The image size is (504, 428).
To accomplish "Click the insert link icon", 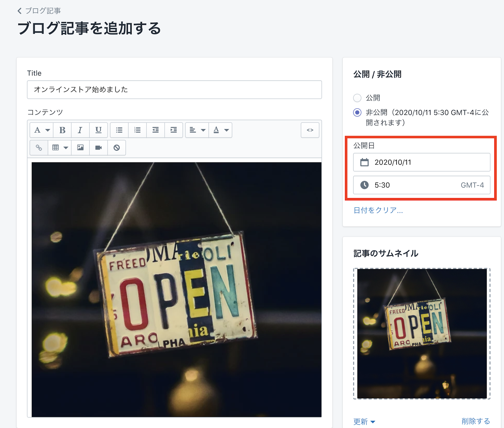I will (x=39, y=148).
